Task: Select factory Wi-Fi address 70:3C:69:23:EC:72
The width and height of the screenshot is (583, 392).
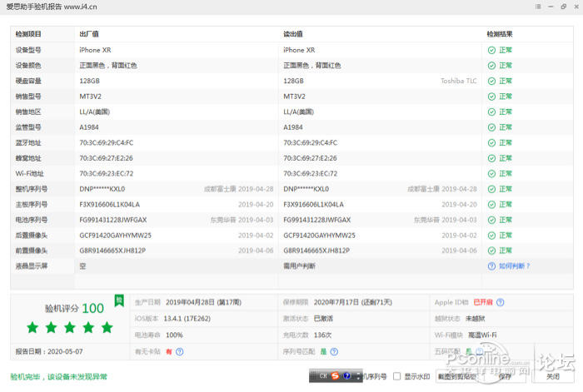Action: [x=107, y=174]
